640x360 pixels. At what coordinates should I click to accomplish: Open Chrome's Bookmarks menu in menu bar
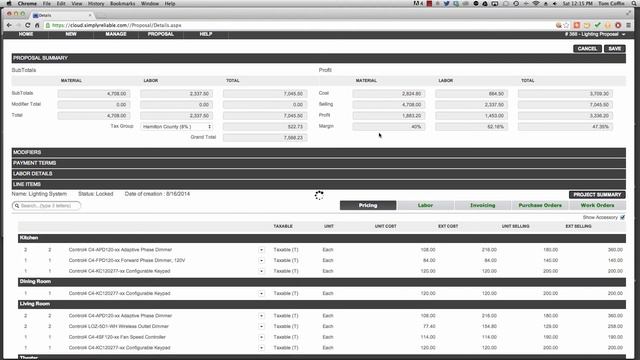(122, 3)
